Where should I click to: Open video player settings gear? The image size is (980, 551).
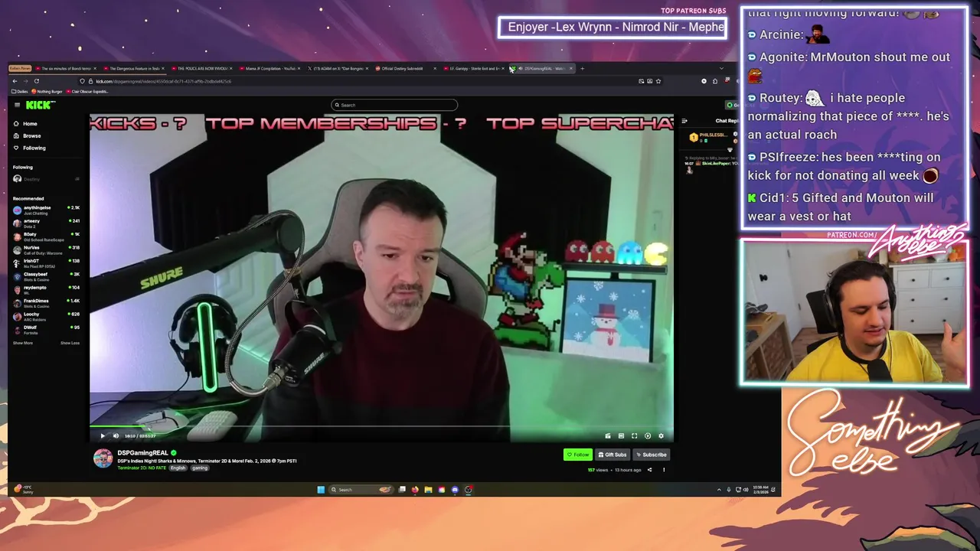[661, 436]
